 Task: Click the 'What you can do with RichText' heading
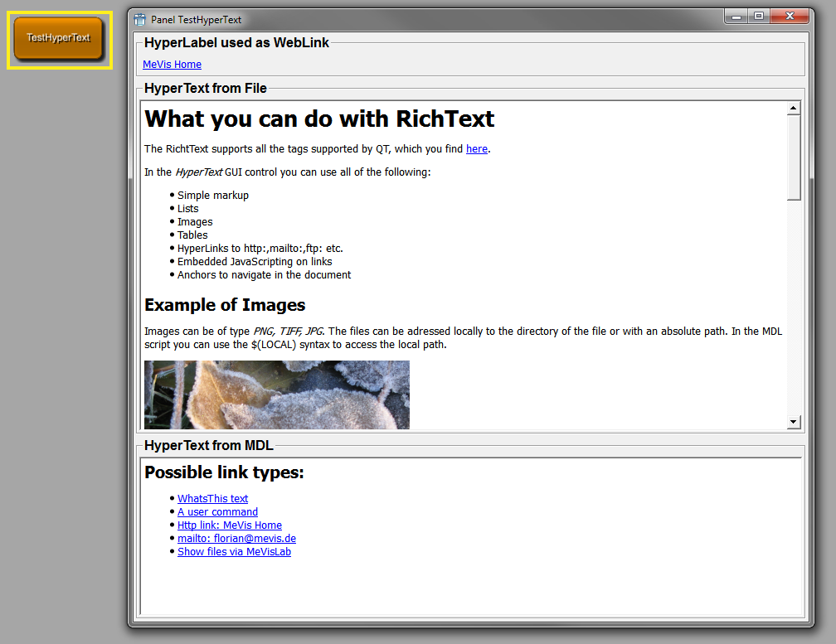[x=319, y=119]
